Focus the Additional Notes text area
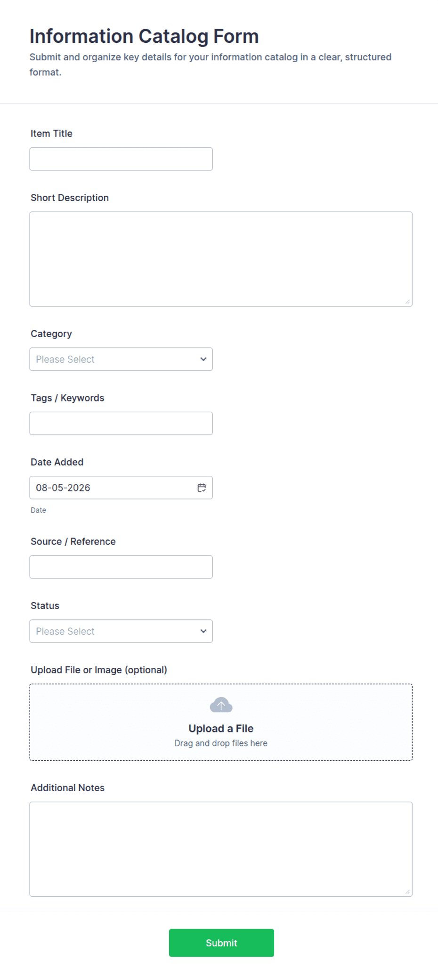Screen dimensions: 438x980 pyautogui.click(x=221, y=849)
